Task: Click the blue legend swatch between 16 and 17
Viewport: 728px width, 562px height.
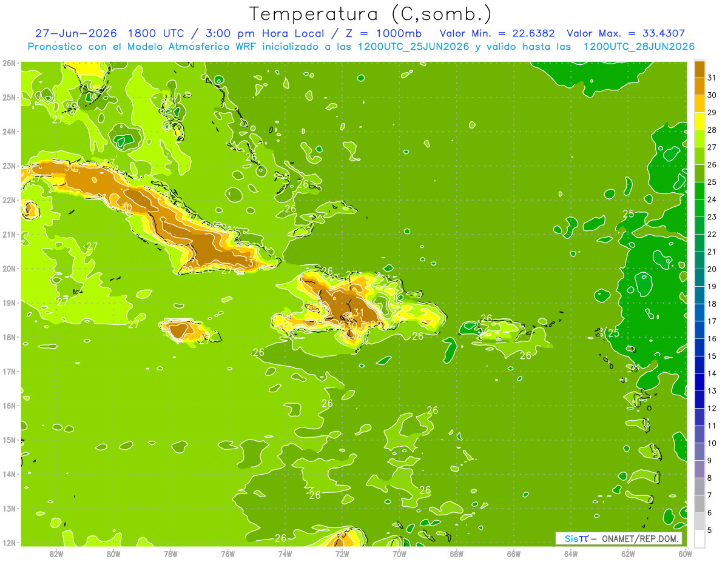Action: point(699,330)
